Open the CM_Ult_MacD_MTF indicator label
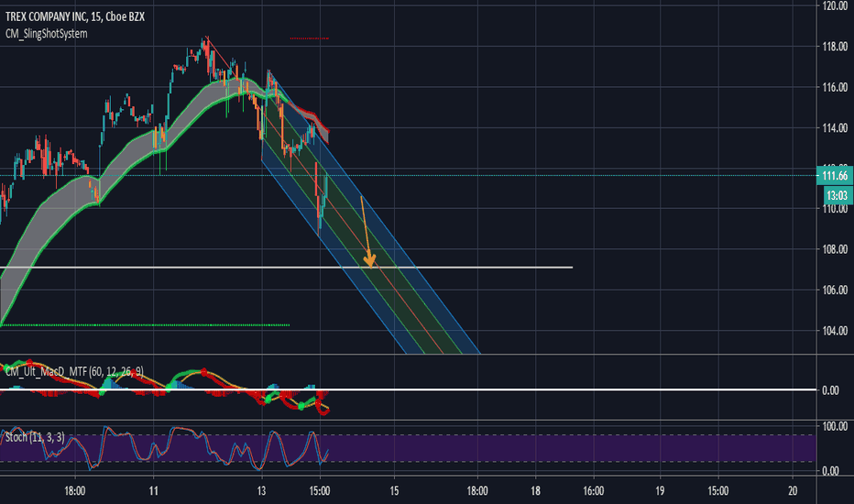The height and width of the screenshot is (504, 854). 74,372
